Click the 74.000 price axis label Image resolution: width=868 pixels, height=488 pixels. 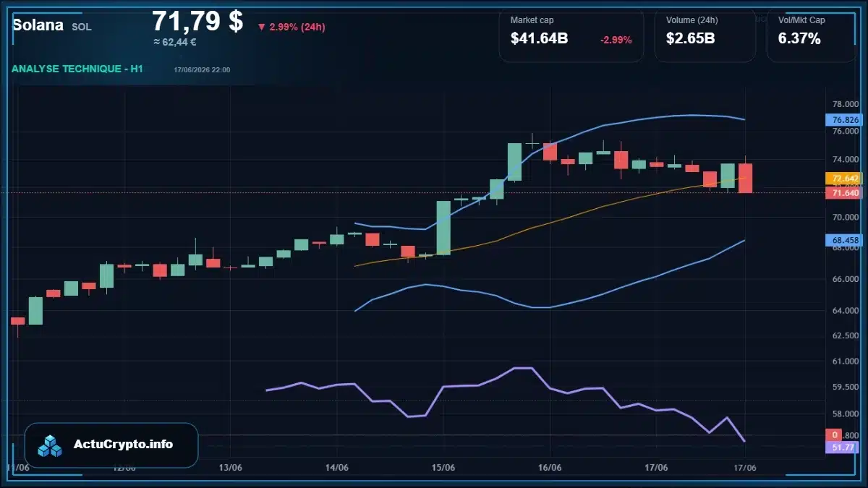tap(846, 160)
